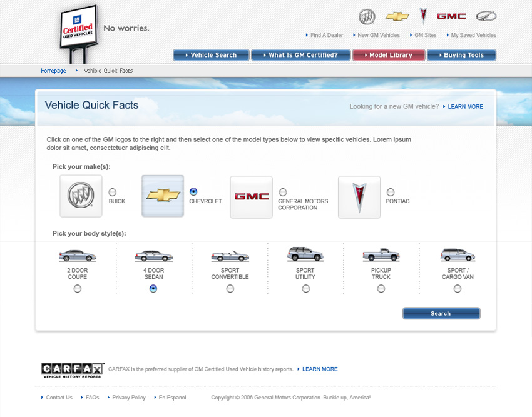
Task: Click the "Vehicle Quick Facts" page heading
Action: [91, 105]
